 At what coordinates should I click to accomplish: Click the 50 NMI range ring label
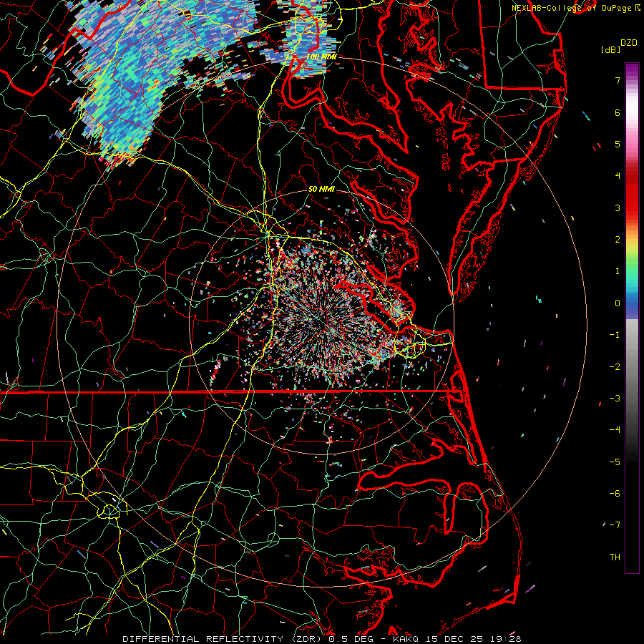[321, 189]
